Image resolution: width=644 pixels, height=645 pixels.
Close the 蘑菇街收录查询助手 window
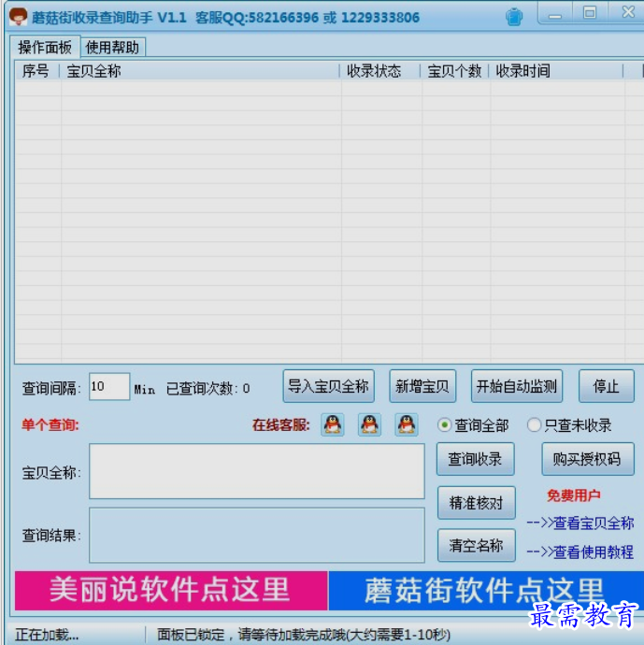[627, 12]
